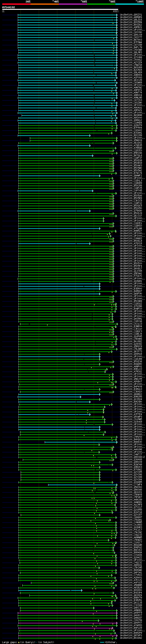Open hit UniRef100_Q75K80

coord(131,211)
